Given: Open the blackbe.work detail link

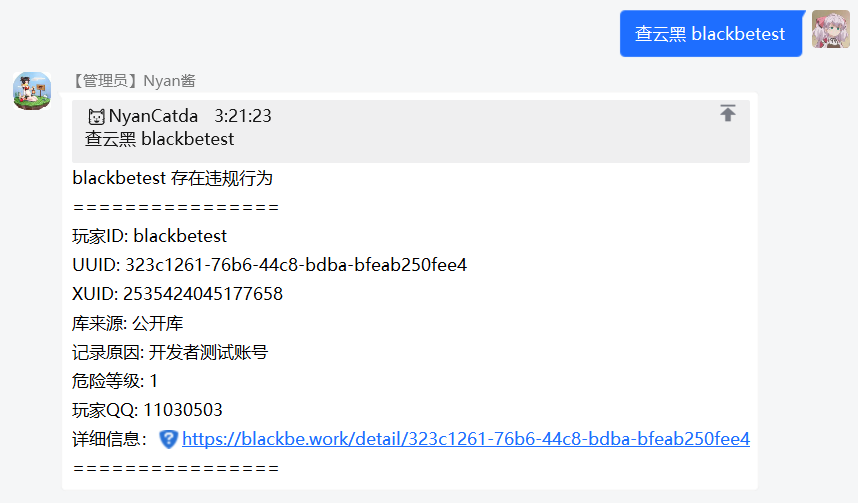Looking at the screenshot, I should pyautogui.click(x=466, y=439).
